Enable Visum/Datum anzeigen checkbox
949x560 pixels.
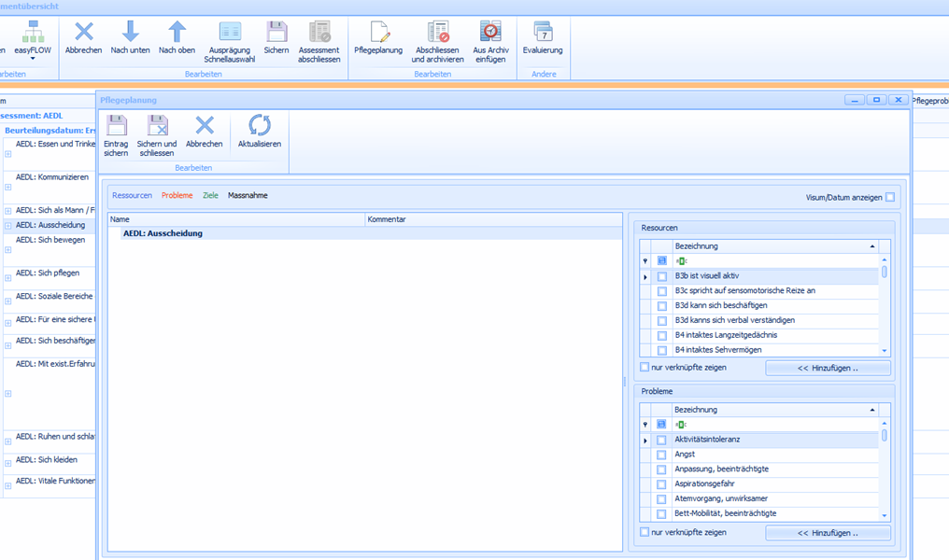[x=890, y=197]
